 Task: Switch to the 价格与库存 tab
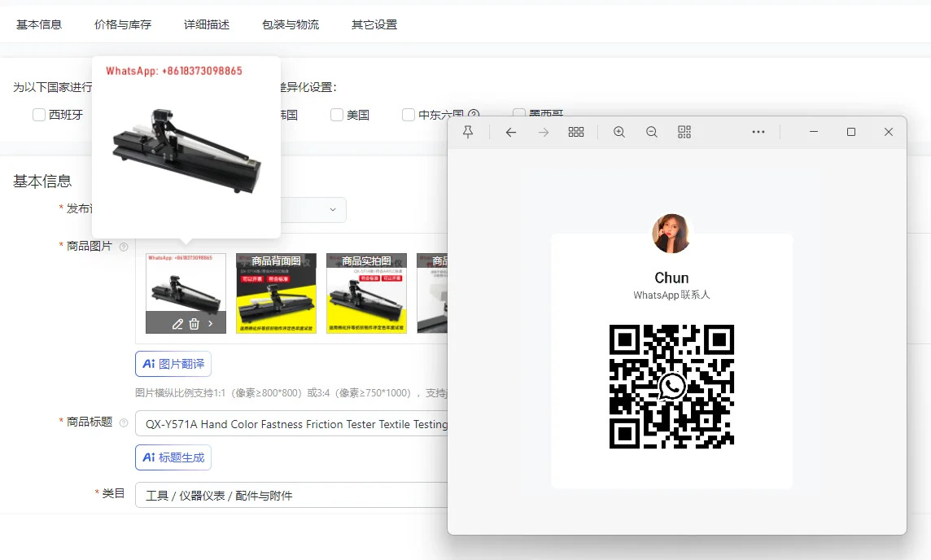(123, 24)
